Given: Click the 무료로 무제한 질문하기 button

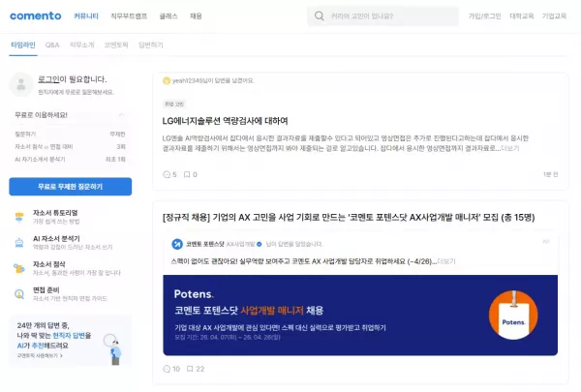Looking at the screenshot, I should click(x=71, y=187).
